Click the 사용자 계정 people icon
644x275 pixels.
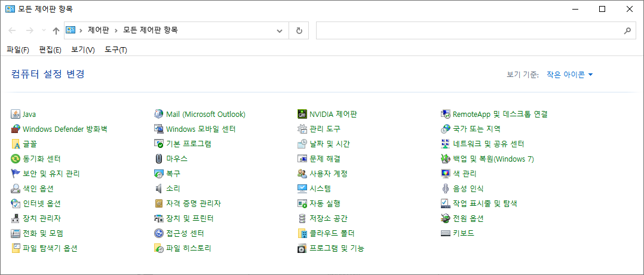pyautogui.click(x=302, y=174)
